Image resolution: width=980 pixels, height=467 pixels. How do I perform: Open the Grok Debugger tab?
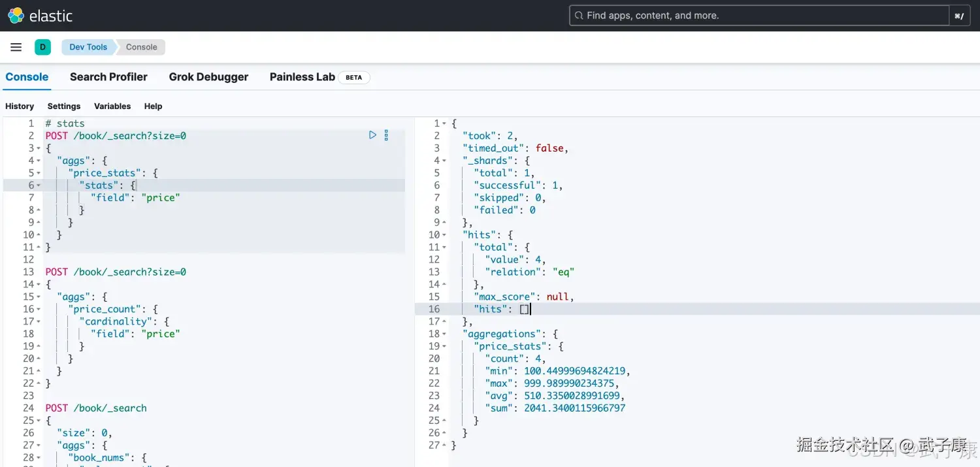click(x=208, y=76)
